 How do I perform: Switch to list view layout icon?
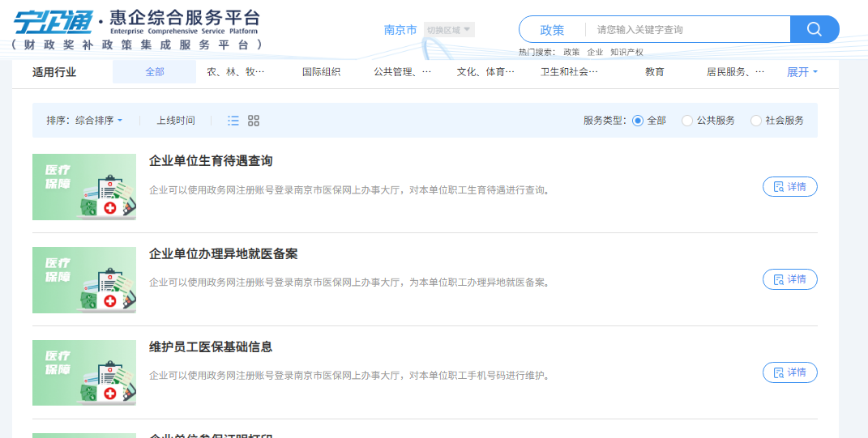(233, 121)
